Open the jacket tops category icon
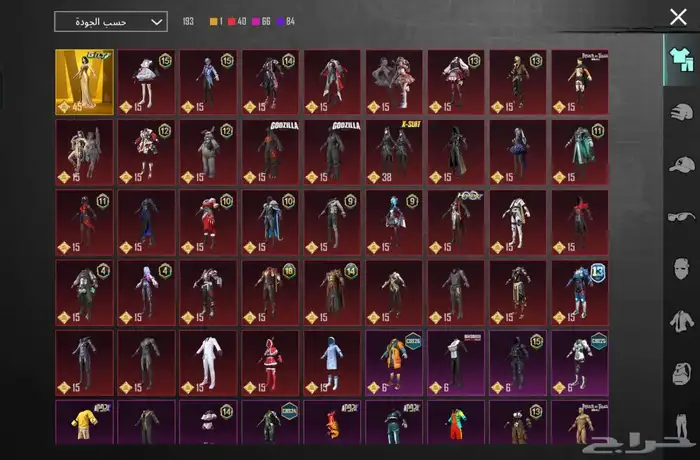Image resolution: width=700 pixels, height=460 pixels. pyautogui.click(x=681, y=322)
